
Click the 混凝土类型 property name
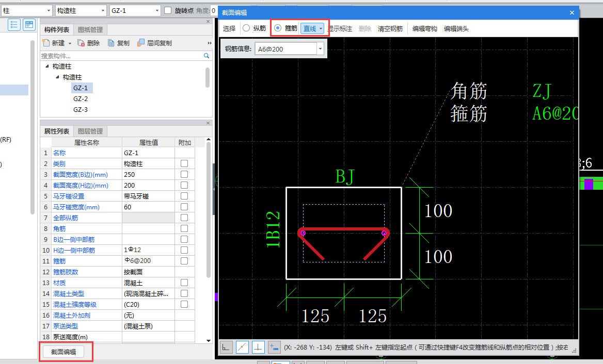pos(69,293)
